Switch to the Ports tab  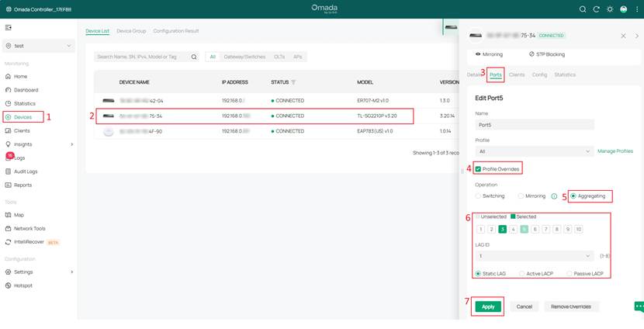pyautogui.click(x=495, y=74)
